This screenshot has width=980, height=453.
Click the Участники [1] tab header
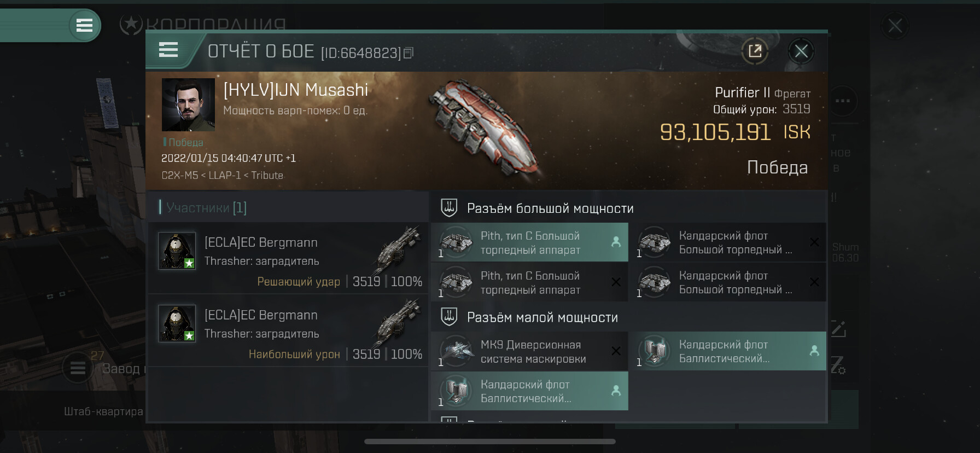click(x=206, y=207)
